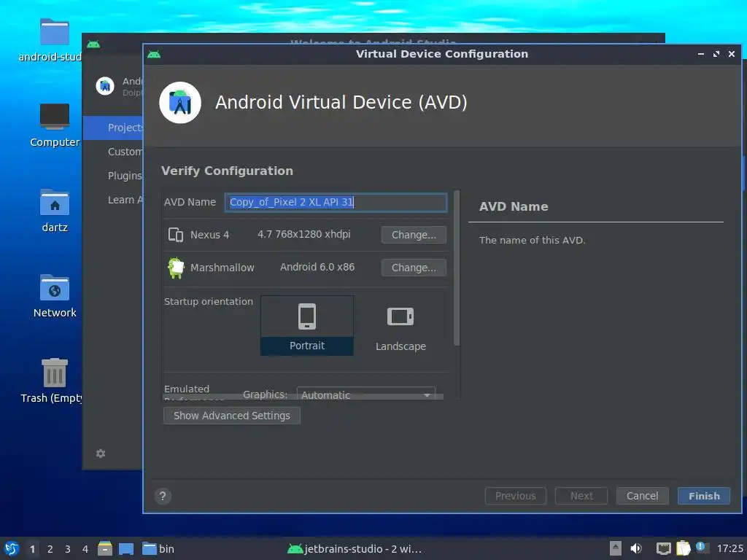Click jetbrains-studio taskbar window item
The height and width of the screenshot is (560, 747).
tap(355, 549)
